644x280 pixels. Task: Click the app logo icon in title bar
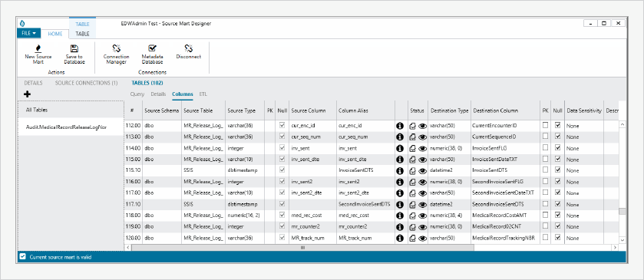click(x=22, y=24)
